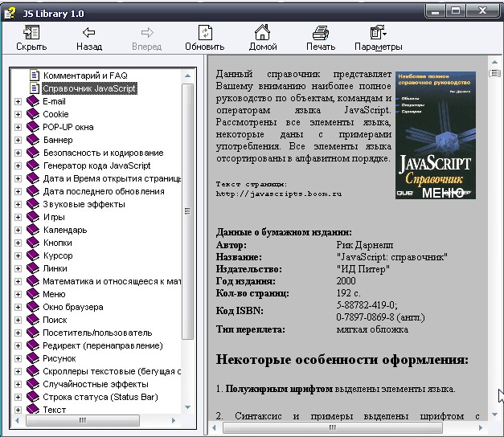The height and width of the screenshot is (437, 504).
Task: Click the book icon next to Игры
Action: (x=33, y=217)
